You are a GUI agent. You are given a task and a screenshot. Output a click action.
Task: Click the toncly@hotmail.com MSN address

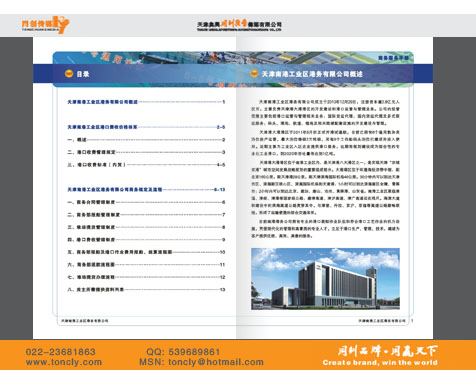216,362
